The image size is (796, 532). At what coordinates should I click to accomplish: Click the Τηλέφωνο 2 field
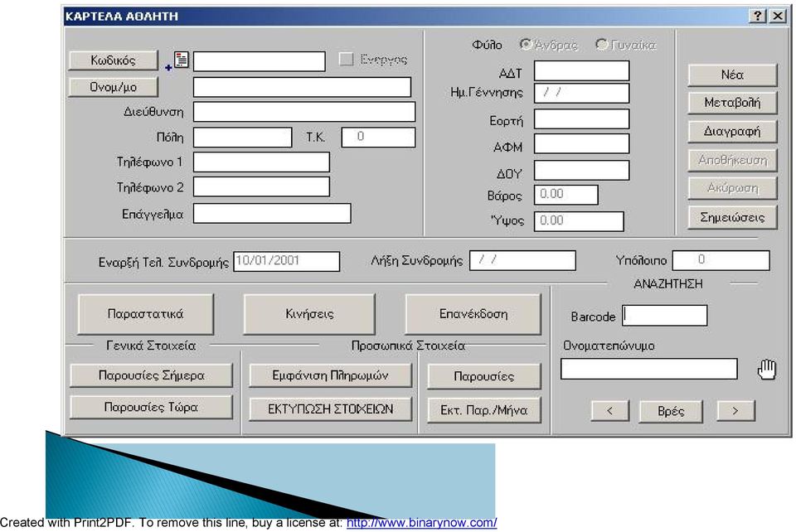pyautogui.click(x=261, y=187)
